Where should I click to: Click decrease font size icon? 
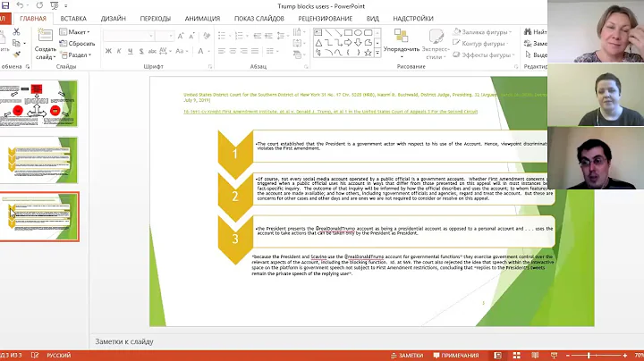[191, 36]
